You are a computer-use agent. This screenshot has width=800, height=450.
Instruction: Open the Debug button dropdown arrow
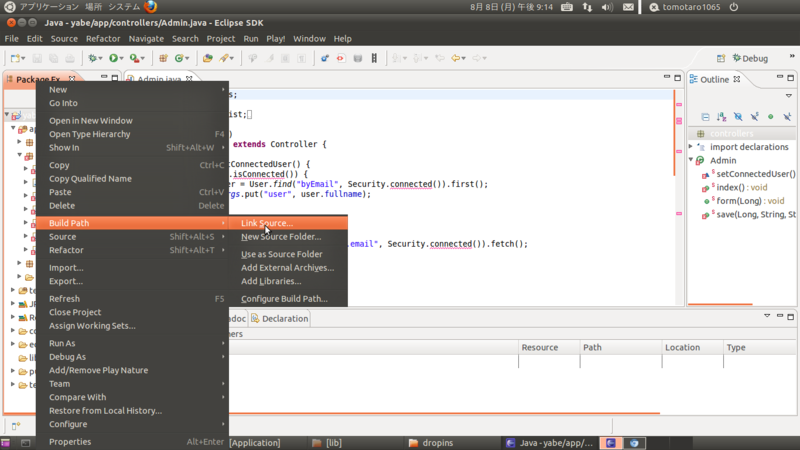(101, 59)
